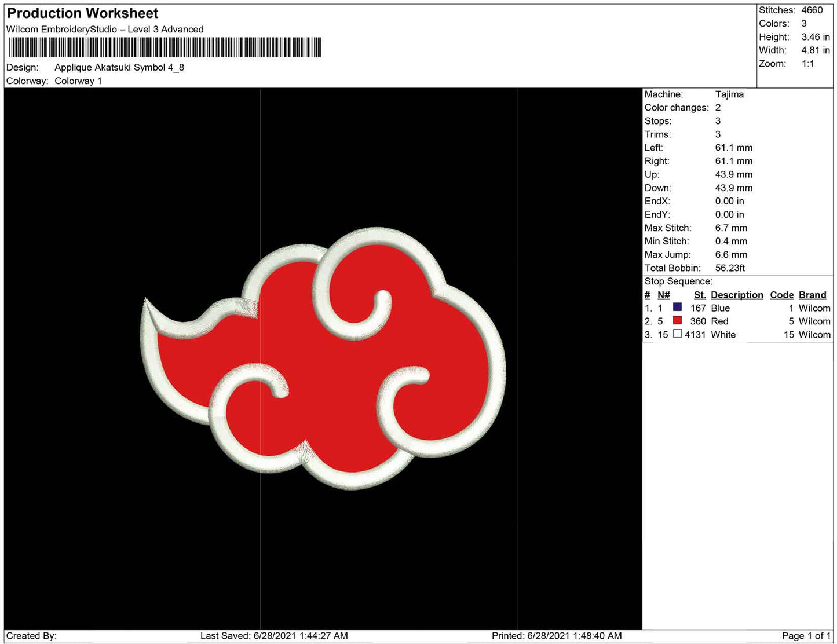Select the Up extent value 43.9 mm
The width and height of the screenshot is (837, 644).
tap(734, 174)
